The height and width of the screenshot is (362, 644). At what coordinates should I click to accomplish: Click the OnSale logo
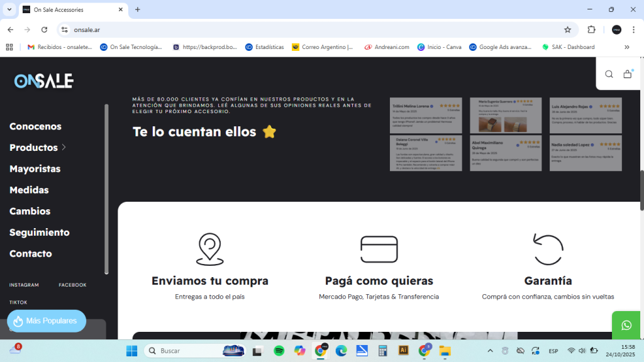43,80
